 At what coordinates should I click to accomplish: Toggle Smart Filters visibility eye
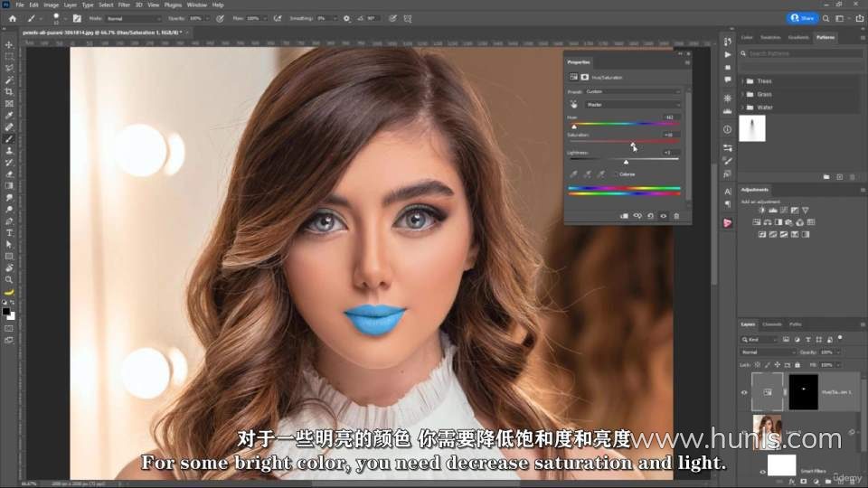[762, 472]
